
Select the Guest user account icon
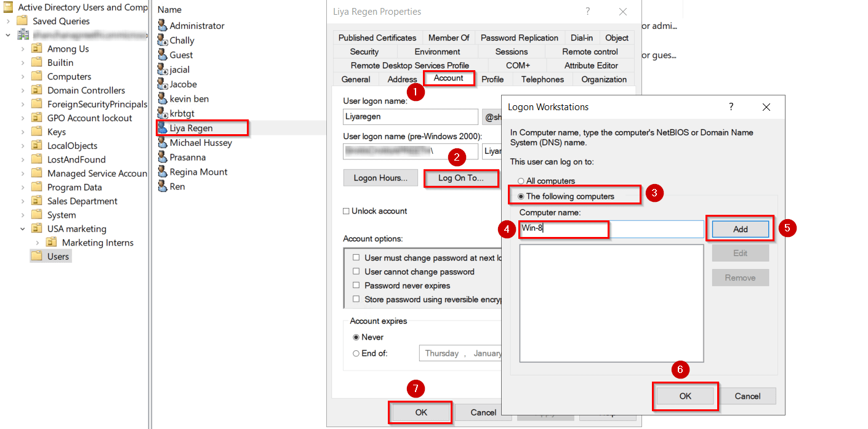pyautogui.click(x=163, y=55)
